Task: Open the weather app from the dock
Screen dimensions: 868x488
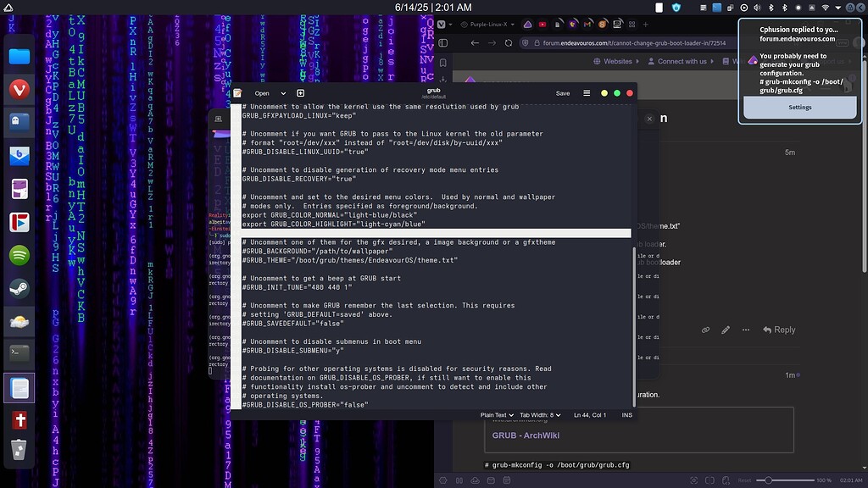Action: pyautogui.click(x=19, y=320)
